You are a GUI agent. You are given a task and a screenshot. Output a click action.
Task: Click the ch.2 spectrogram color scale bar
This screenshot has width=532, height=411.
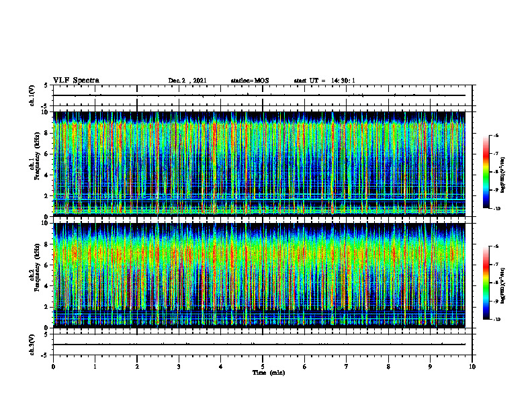point(486,283)
